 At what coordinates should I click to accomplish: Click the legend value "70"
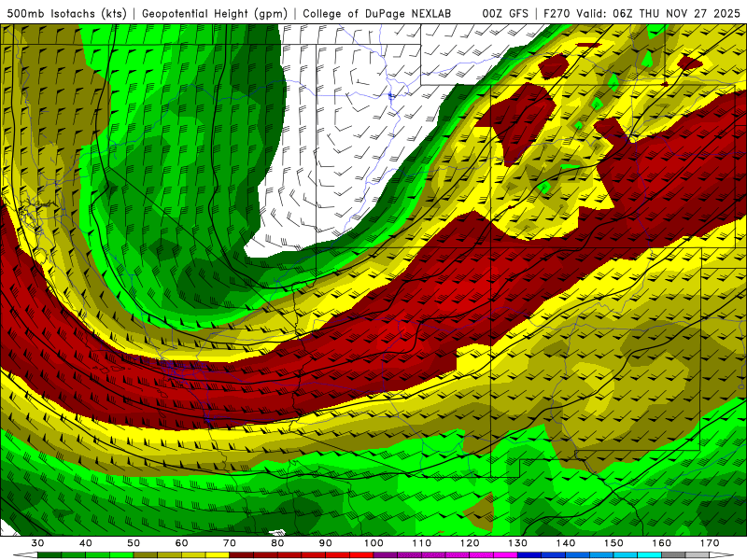[x=230, y=543]
